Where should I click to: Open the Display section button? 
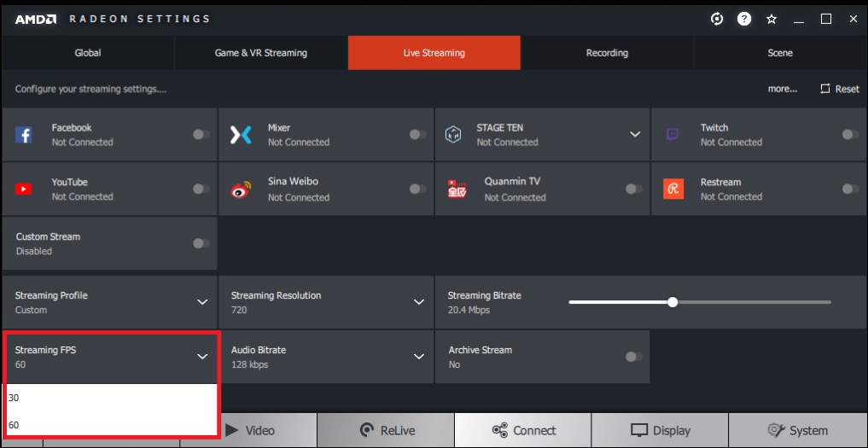point(660,430)
